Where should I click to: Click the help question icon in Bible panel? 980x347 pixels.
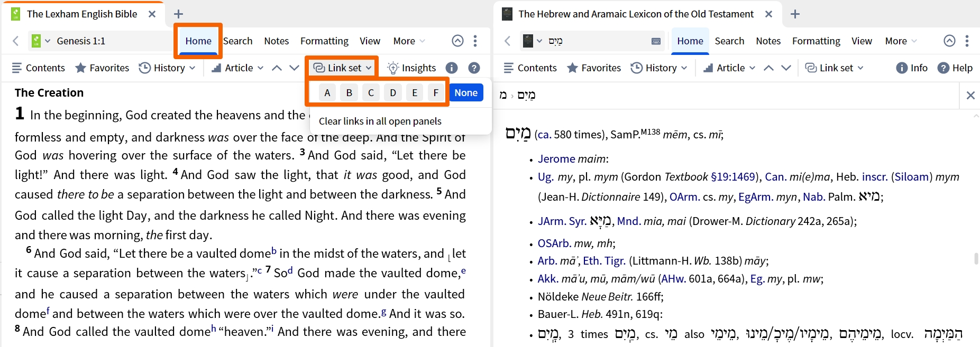(474, 68)
